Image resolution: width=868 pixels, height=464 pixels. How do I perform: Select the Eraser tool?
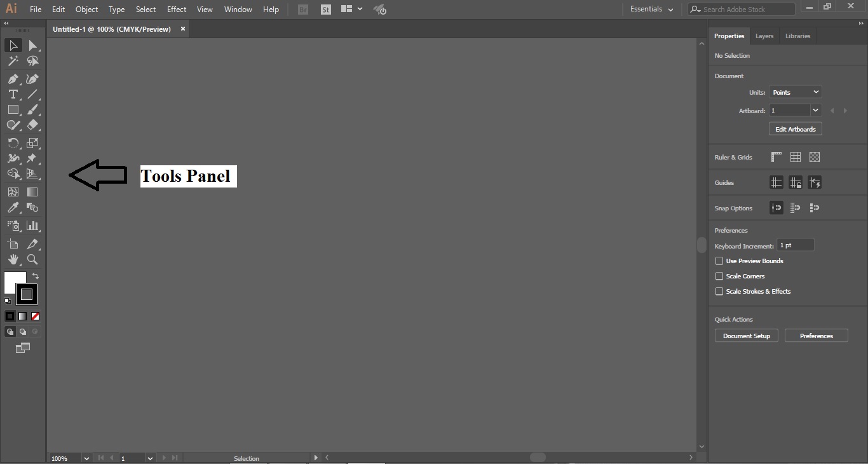point(32,125)
